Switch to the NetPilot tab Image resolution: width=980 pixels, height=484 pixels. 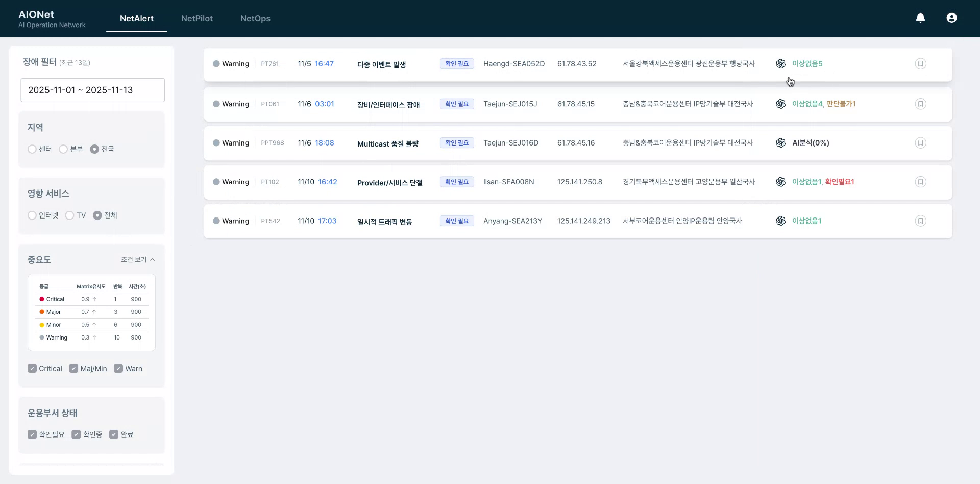[197, 18]
